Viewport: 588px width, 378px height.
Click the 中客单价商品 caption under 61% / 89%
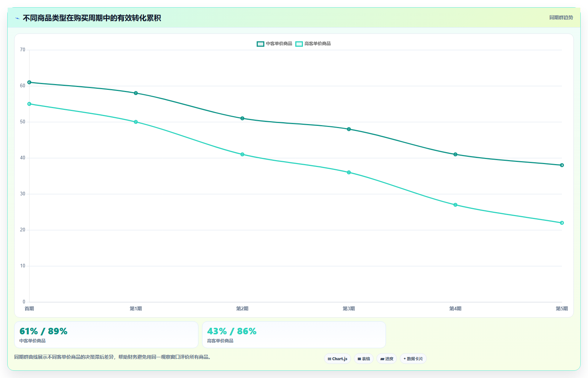(32, 341)
